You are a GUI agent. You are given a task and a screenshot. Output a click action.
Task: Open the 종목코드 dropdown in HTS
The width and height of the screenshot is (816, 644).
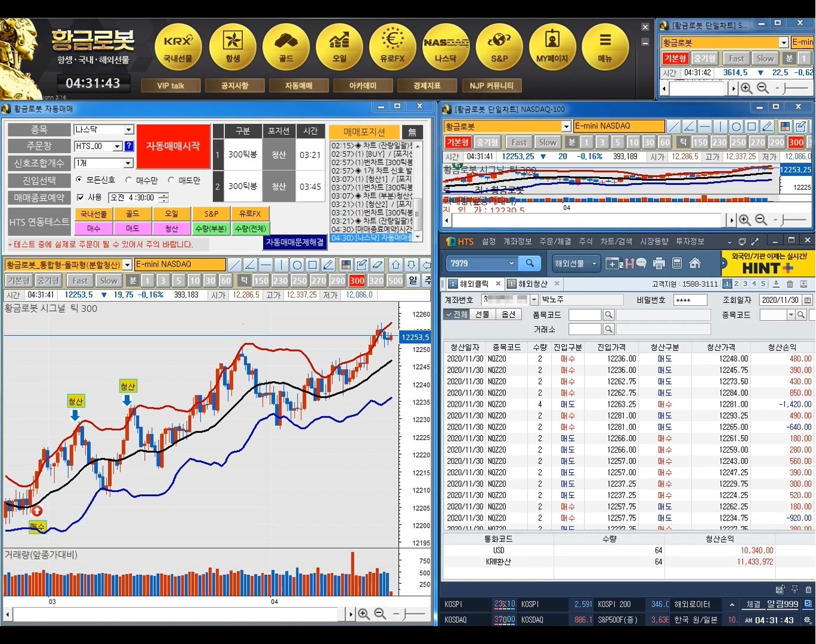coord(791,314)
